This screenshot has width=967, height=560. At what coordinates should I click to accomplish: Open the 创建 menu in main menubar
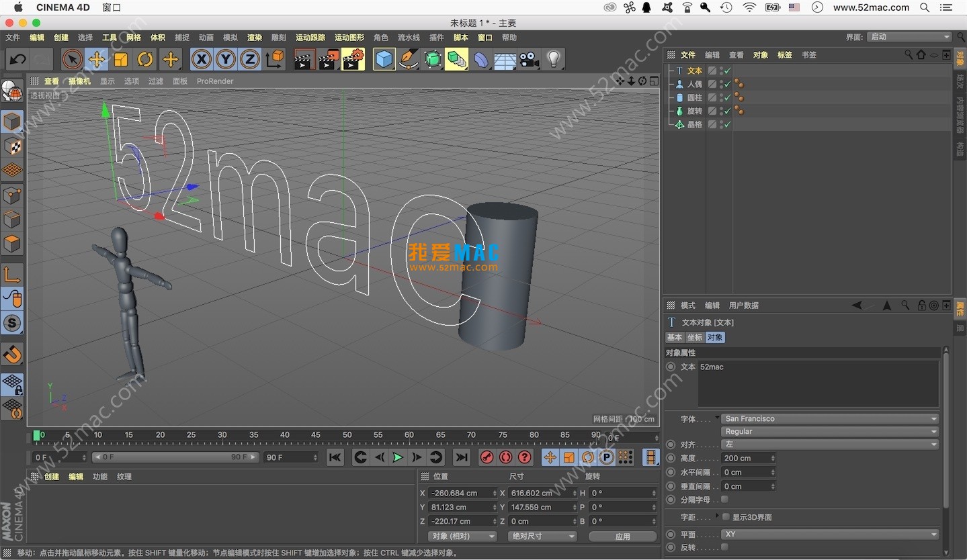tap(60, 38)
